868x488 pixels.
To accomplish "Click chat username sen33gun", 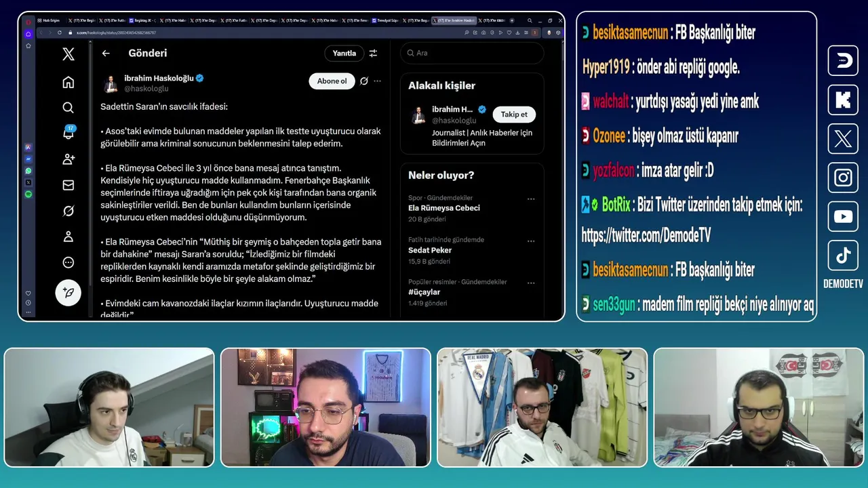I will click(614, 305).
